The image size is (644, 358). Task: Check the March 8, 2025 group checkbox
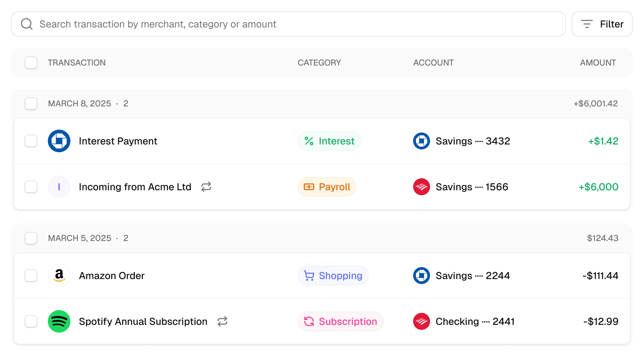(31, 103)
